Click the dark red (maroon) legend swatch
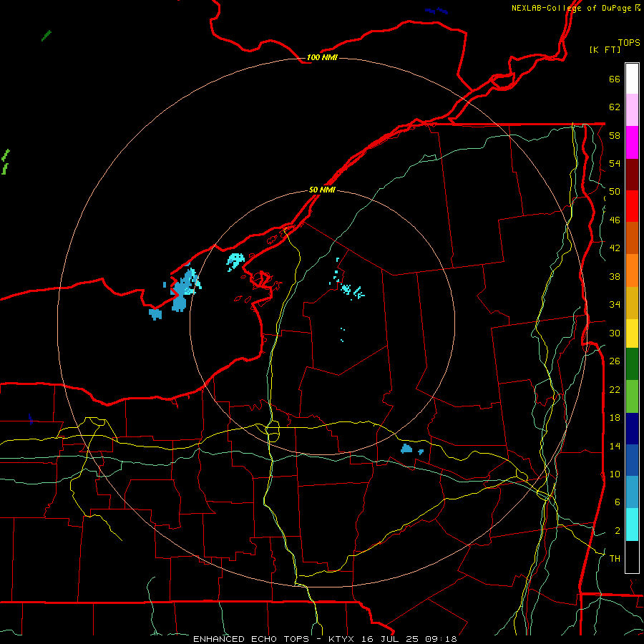The width and height of the screenshot is (644, 644). coord(632,174)
